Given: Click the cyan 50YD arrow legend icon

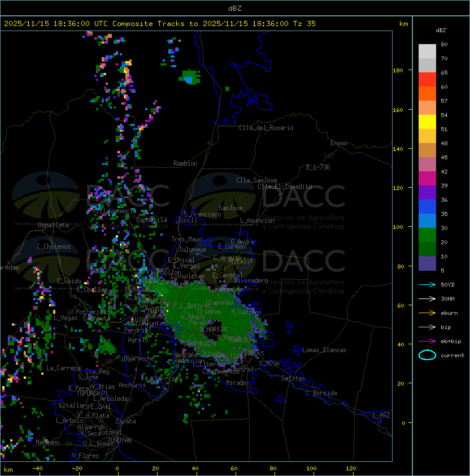Looking at the screenshot, I should pyautogui.click(x=427, y=285).
